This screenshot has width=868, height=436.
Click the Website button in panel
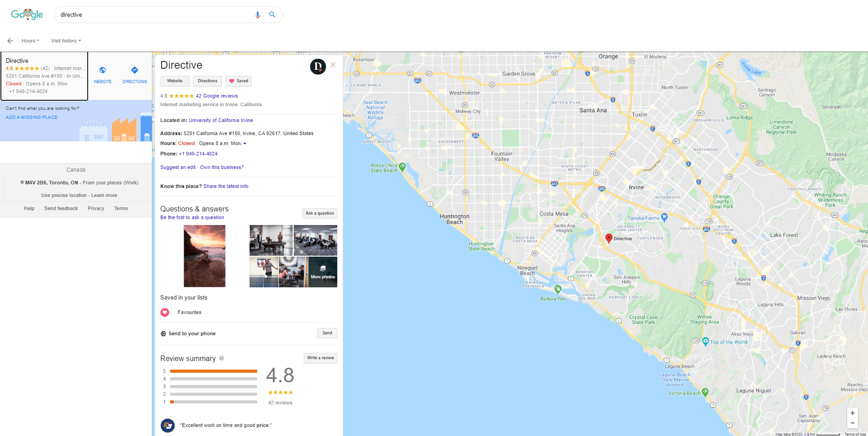coord(175,81)
